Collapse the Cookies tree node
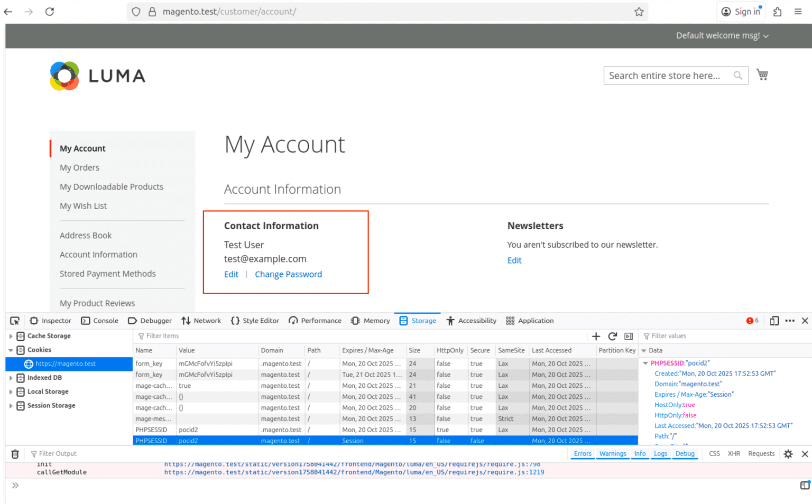The width and height of the screenshot is (812, 504). click(x=11, y=350)
